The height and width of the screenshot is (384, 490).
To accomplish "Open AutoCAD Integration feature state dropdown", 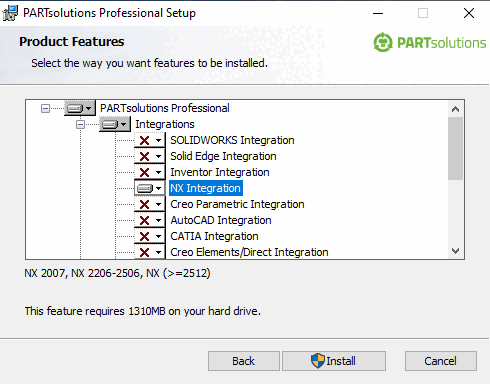I will [x=150, y=220].
